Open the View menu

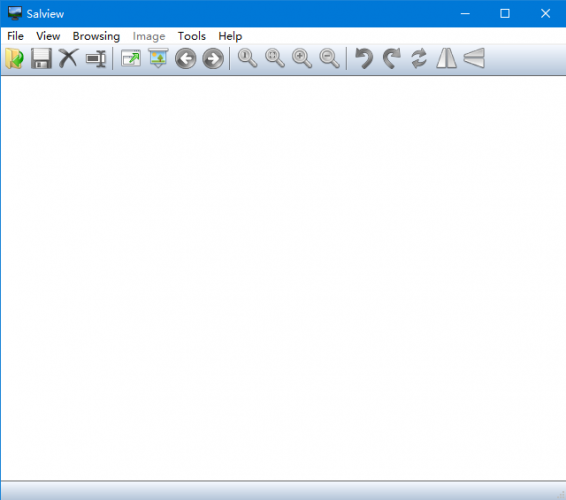click(x=48, y=36)
